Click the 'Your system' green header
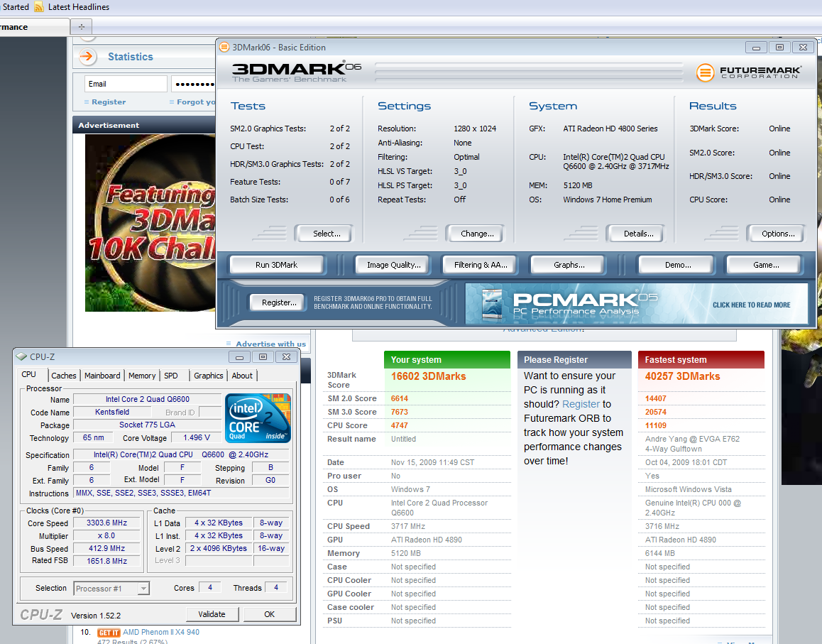822x644 pixels. pyautogui.click(x=447, y=360)
